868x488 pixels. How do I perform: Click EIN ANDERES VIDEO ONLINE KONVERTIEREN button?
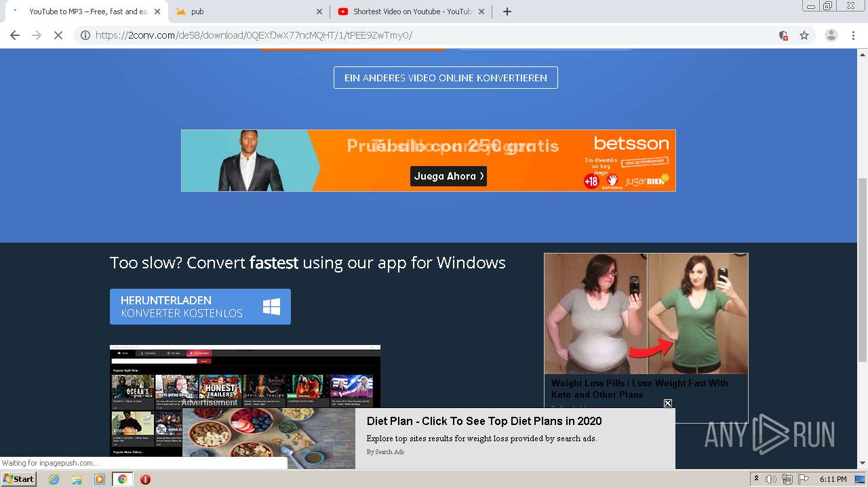click(x=446, y=77)
